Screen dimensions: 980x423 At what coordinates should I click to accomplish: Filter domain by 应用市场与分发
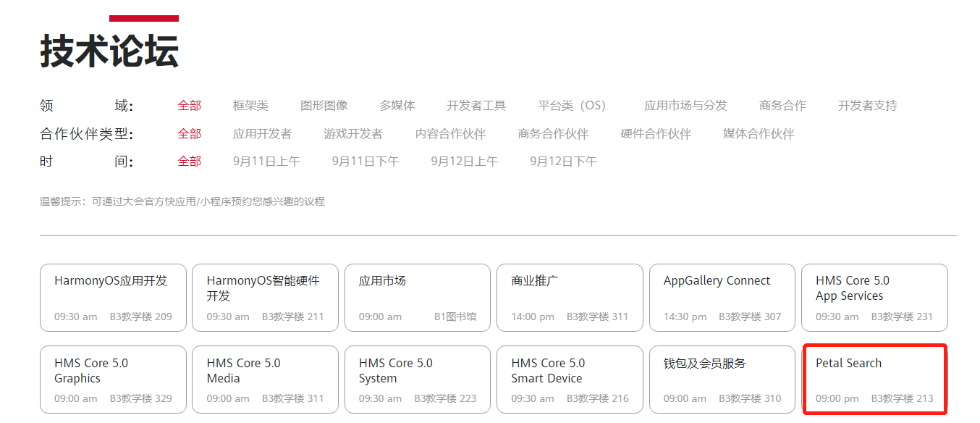(x=685, y=106)
